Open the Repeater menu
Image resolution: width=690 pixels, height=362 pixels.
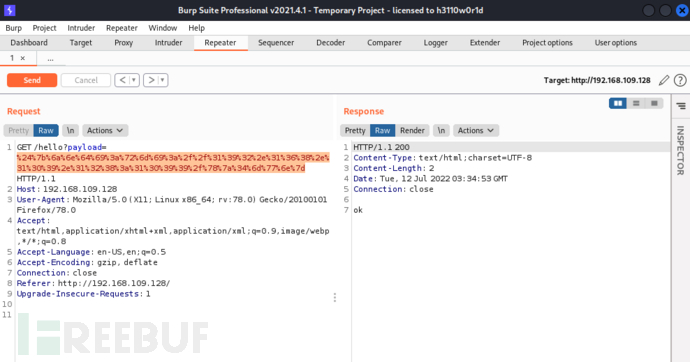pyautogui.click(x=122, y=28)
